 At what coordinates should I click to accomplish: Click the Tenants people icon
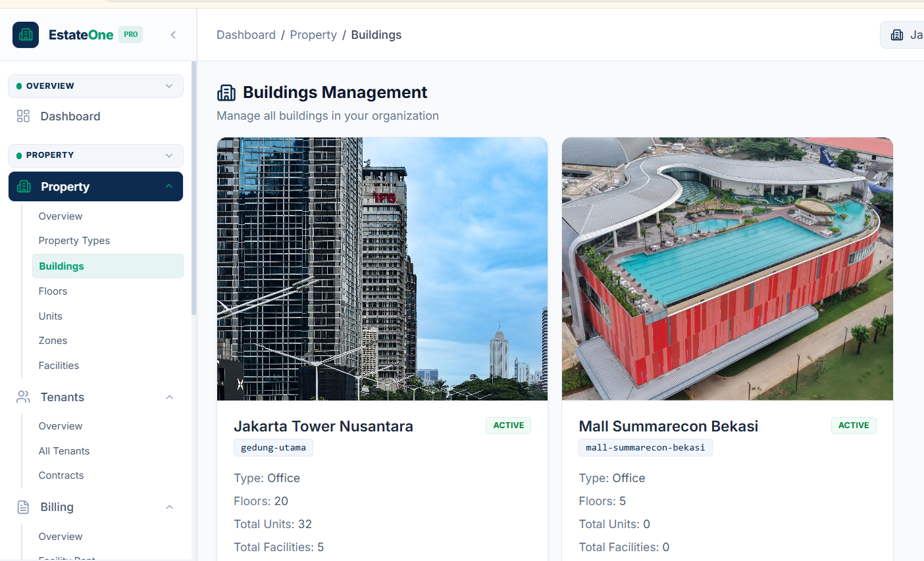click(23, 397)
